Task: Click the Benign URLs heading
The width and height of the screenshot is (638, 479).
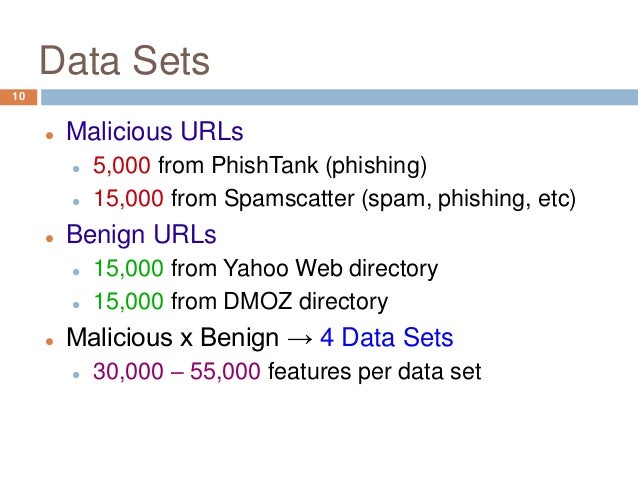Action: pyautogui.click(x=141, y=236)
